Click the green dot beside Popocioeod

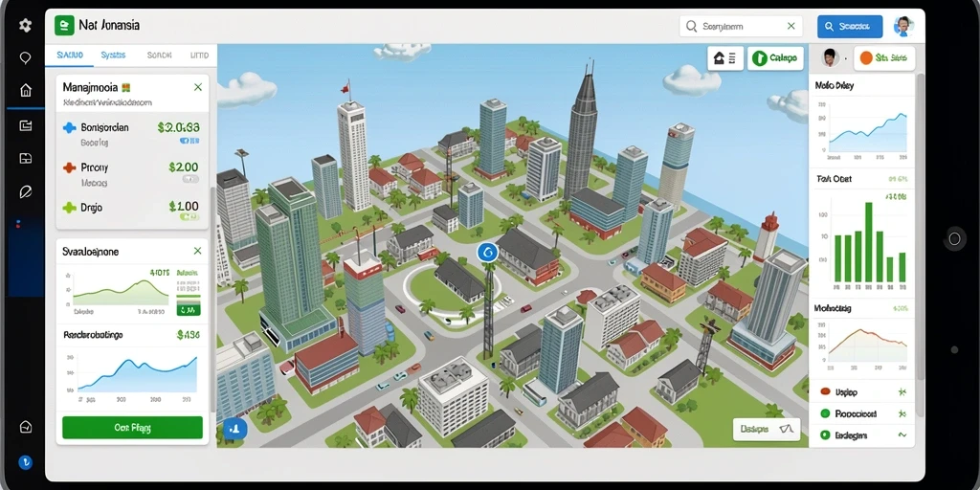[824, 413]
